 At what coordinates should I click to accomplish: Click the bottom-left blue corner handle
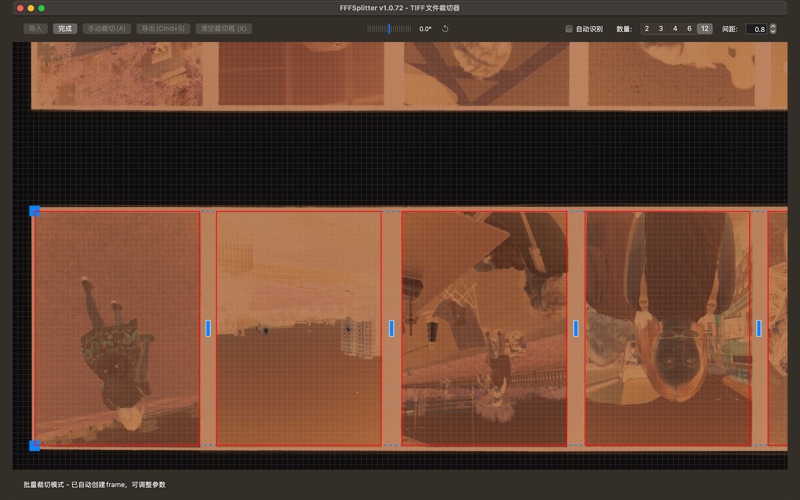(x=34, y=445)
